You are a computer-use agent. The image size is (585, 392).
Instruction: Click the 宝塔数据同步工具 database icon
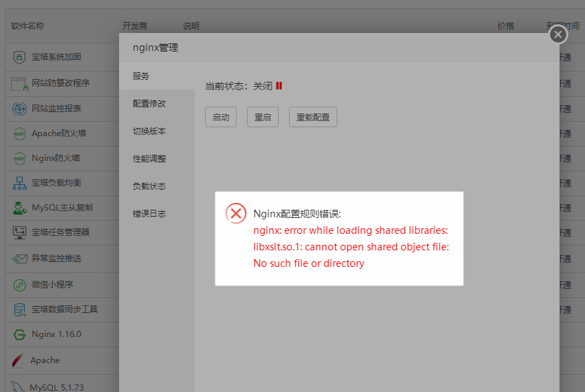[x=19, y=309]
